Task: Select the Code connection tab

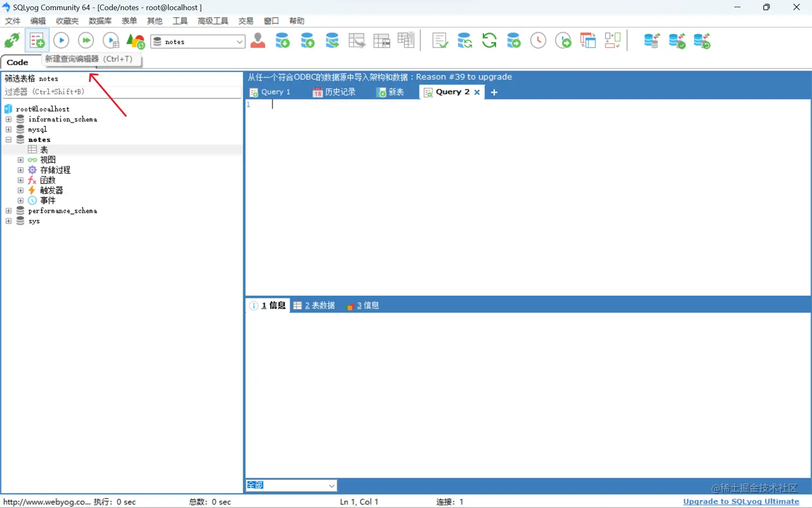Action: coord(17,62)
